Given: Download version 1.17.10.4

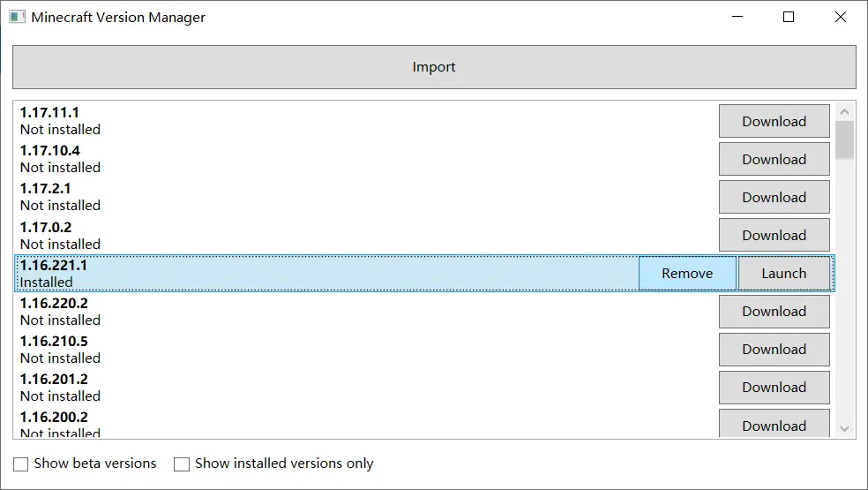Looking at the screenshot, I should tap(774, 160).
